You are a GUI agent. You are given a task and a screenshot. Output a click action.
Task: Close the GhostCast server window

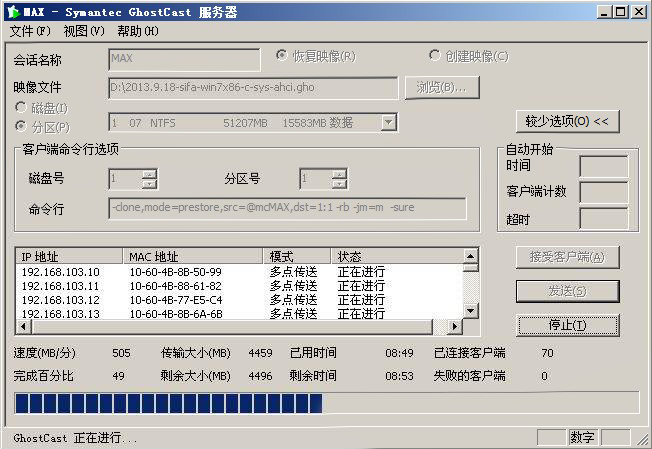pos(638,12)
